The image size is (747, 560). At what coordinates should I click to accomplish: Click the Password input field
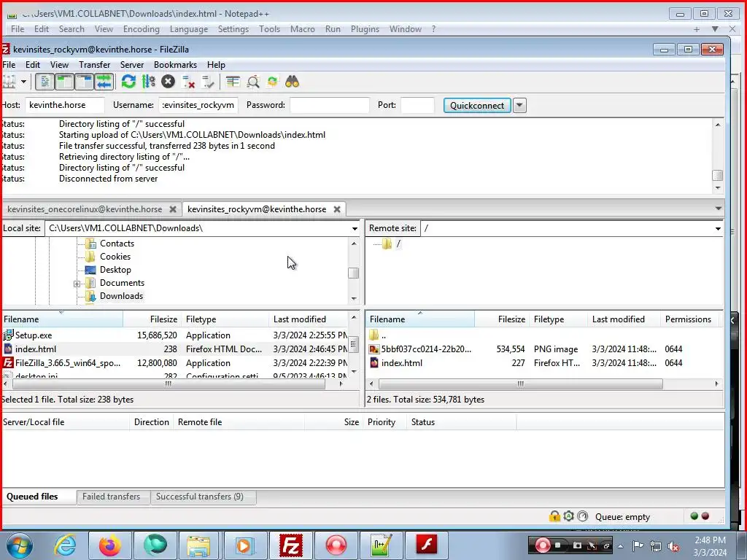point(329,105)
